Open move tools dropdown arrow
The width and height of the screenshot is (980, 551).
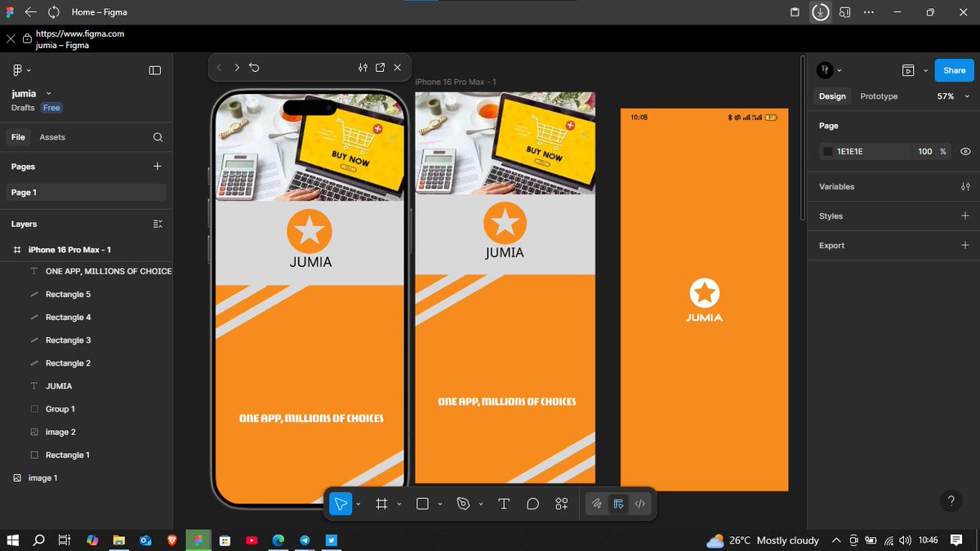coord(358,504)
